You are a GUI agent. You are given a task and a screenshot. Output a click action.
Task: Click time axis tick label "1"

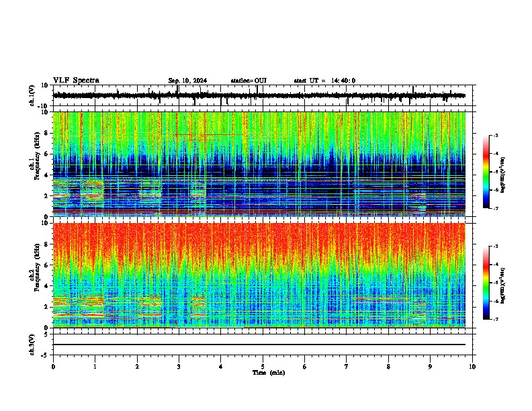pos(95,367)
